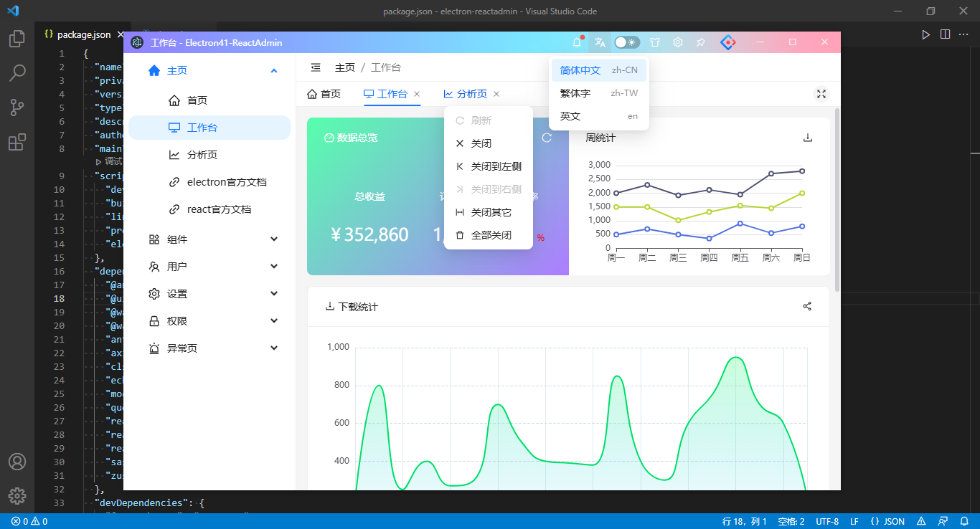Choose 关闭到左侧 in the tab context menu
The image size is (980, 529).
(489, 166)
